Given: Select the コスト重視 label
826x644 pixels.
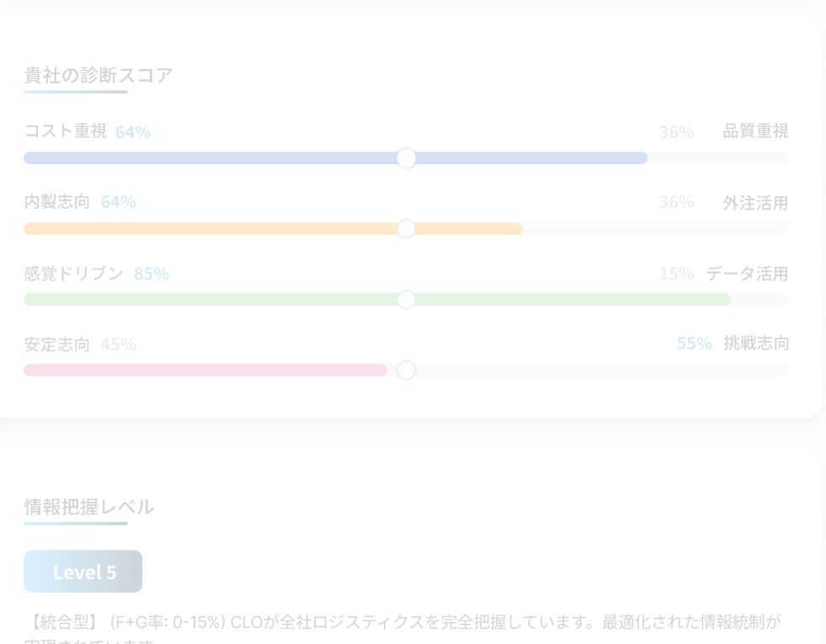Looking at the screenshot, I should (65, 130).
